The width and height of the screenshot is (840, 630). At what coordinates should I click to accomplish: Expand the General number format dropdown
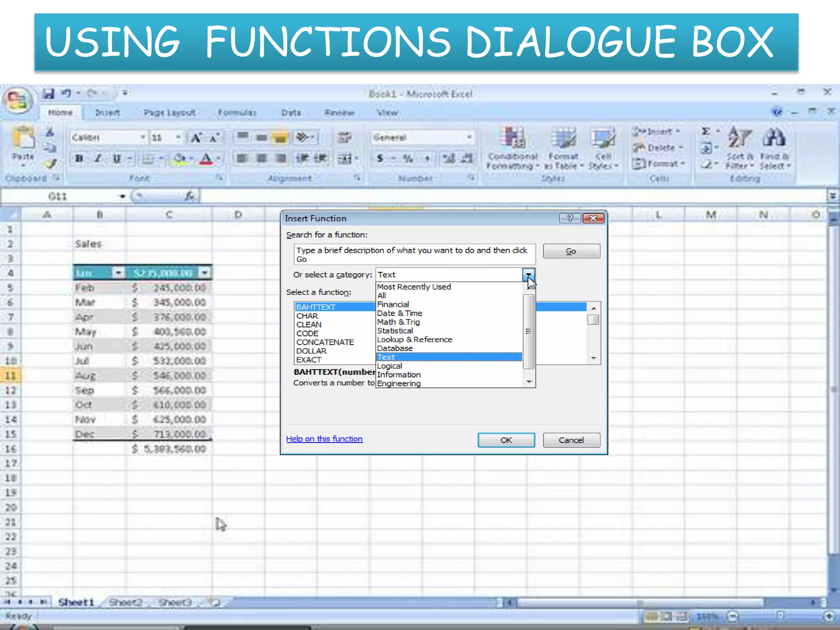click(469, 137)
